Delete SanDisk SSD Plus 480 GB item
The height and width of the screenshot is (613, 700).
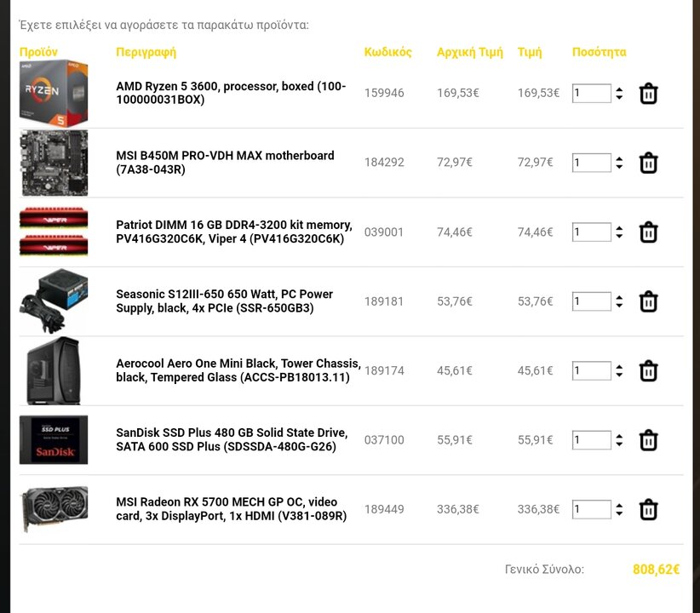[648, 440]
